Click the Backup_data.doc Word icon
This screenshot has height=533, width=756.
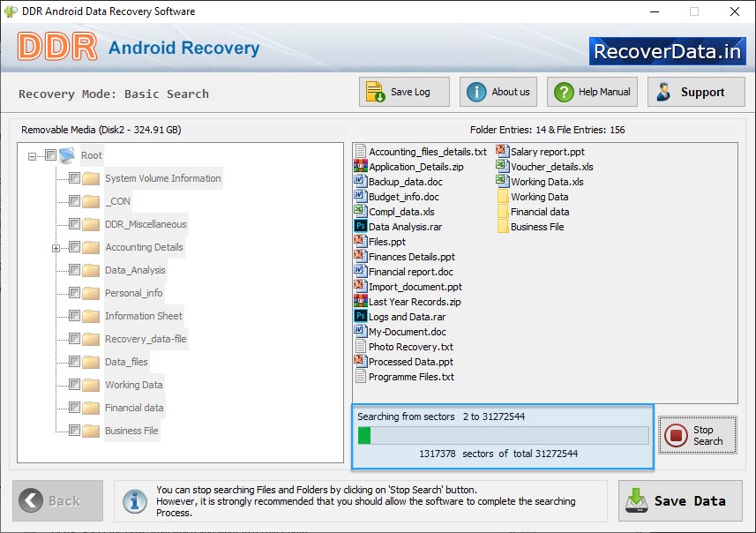360,182
